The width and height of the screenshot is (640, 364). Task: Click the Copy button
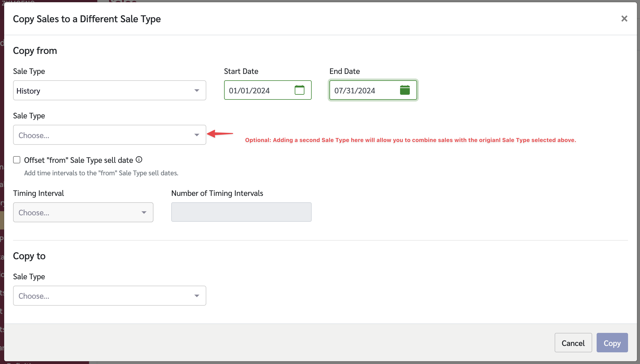click(x=612, y=343)
